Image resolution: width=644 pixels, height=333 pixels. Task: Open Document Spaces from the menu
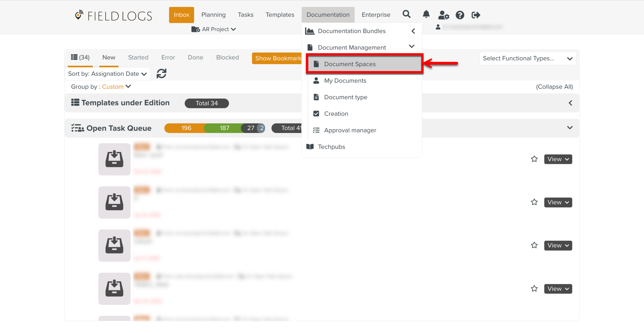click(x=350, y=64)
